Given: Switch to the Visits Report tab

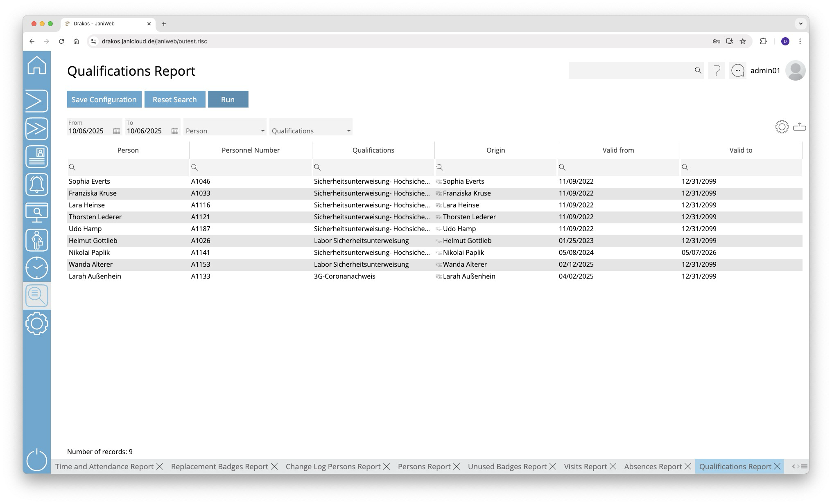Looking at the screenshot, I should pyautogui.click(x=585, y=466).
